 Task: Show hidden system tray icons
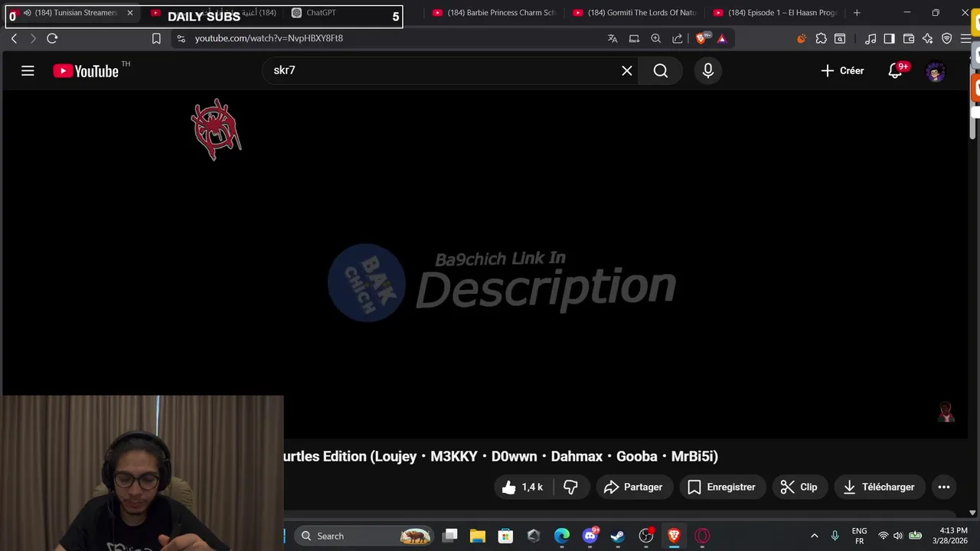click(814, 536)
